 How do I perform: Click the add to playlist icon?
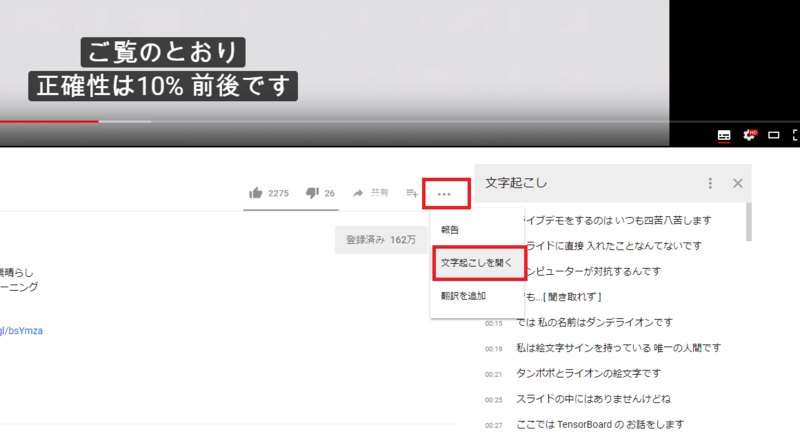(412, 193)
